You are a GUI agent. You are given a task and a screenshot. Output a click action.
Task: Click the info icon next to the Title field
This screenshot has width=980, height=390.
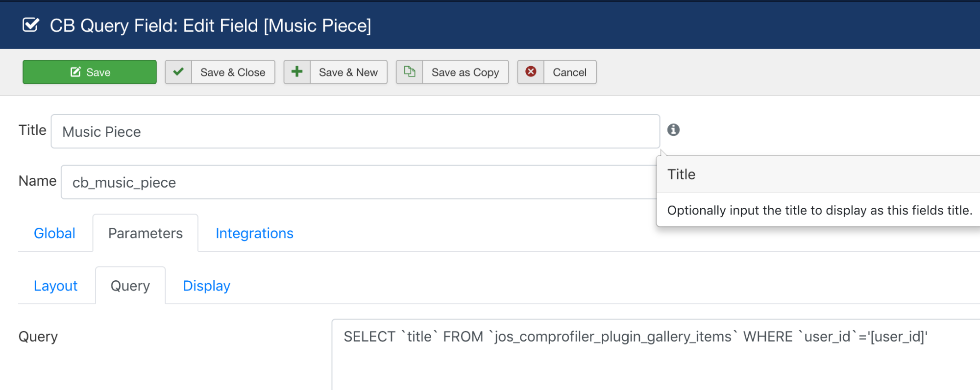pyautogui.click(x=674, y=130)
